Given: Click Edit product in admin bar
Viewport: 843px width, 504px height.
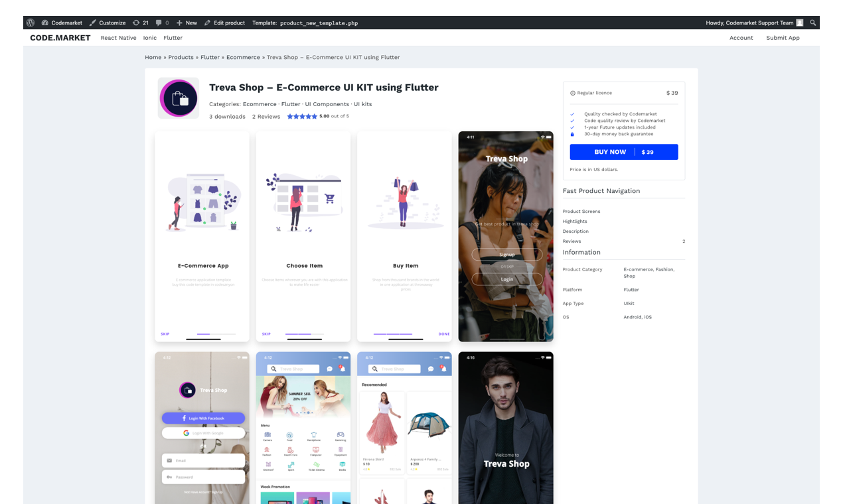Looking at the screenshot, I should [224, 23].
